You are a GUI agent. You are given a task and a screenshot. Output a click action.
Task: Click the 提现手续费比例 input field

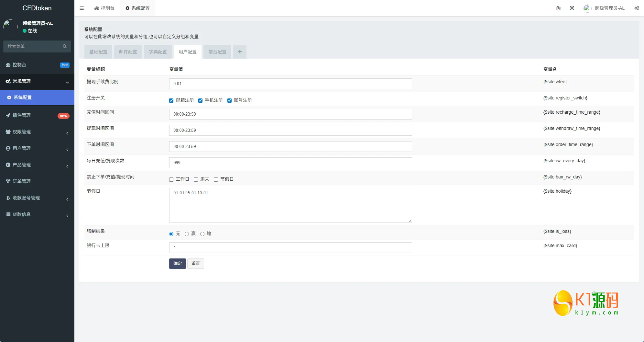click(x=290, y=84)
